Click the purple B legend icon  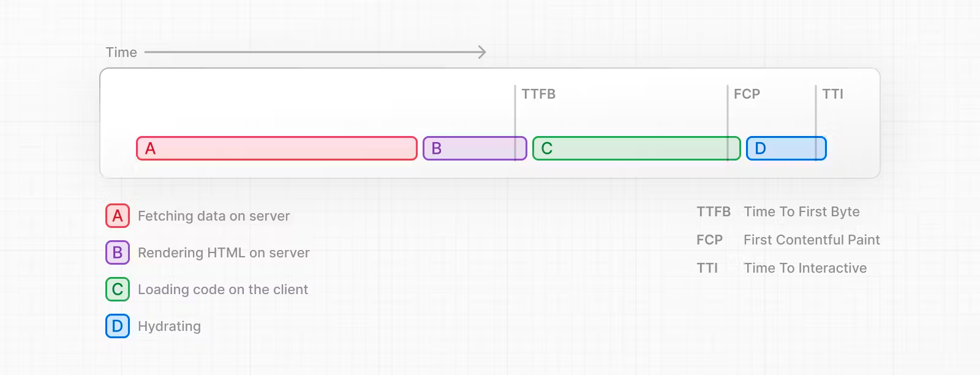(118, 252)
